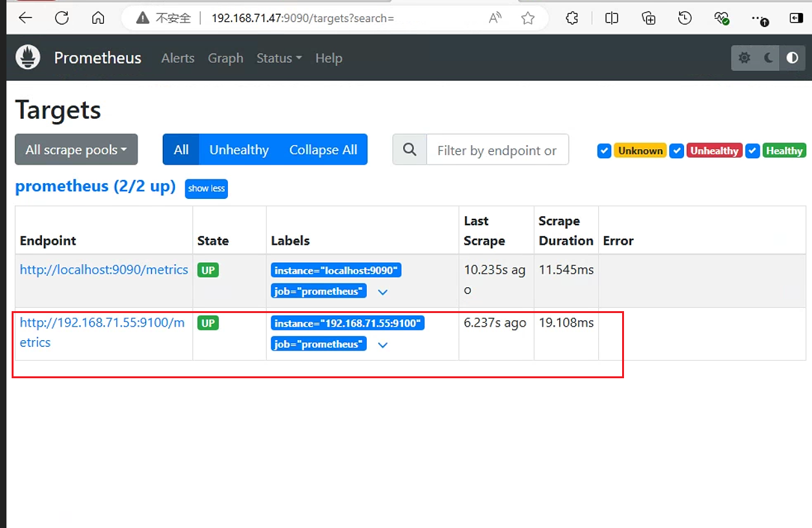Open the browser extensions puzzle icon
Screen dimensions: 812x528
572,18
